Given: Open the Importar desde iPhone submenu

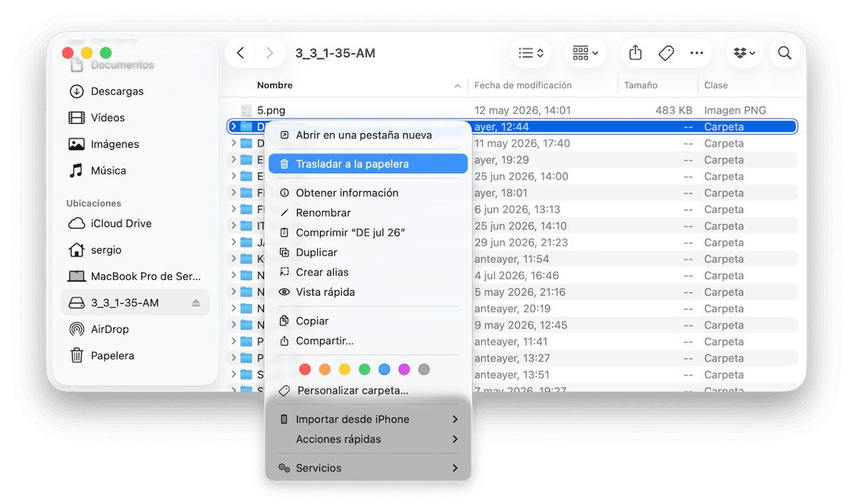Looking at the screenshot, I should coord(368,419).
